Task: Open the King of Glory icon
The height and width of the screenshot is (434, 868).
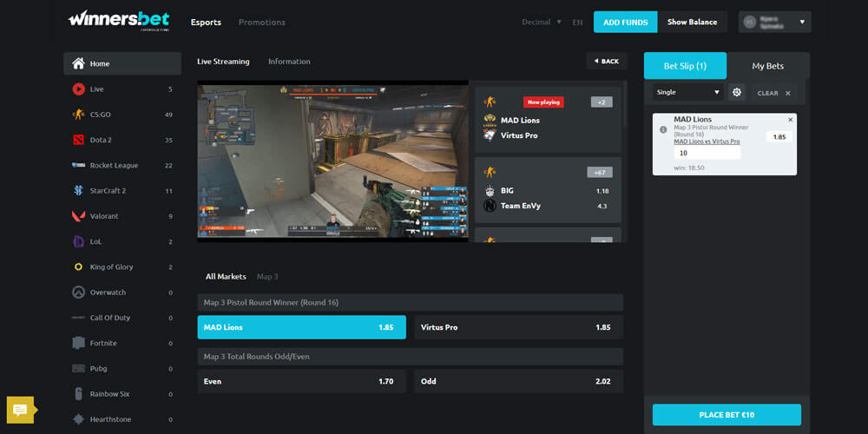Action: point(78,267)
